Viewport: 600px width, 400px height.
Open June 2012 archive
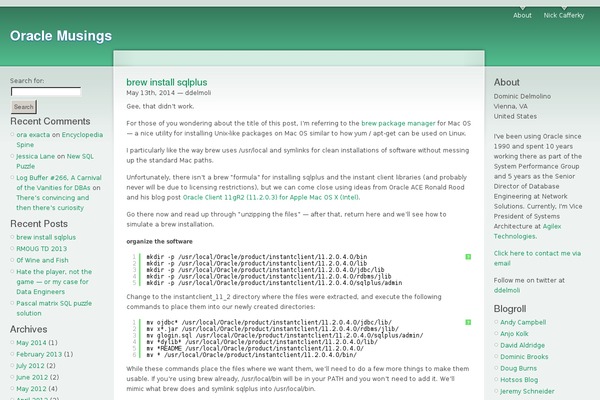pos(32,377)
